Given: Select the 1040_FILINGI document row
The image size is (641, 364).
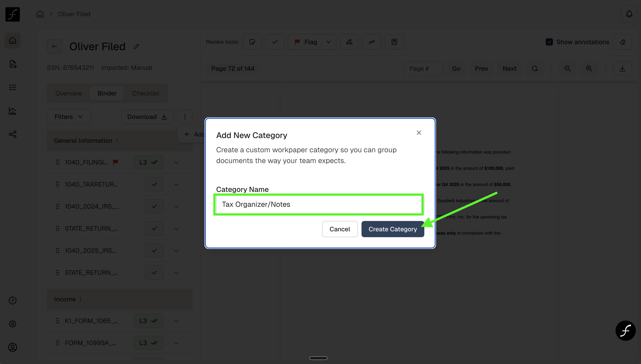Looking at the screenshot, I should point(120,162).
